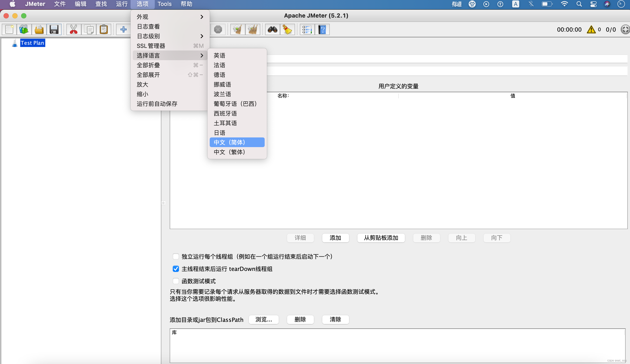630x364 pixels.
Task: Select 日志查看 menu item
Action: 170,27
